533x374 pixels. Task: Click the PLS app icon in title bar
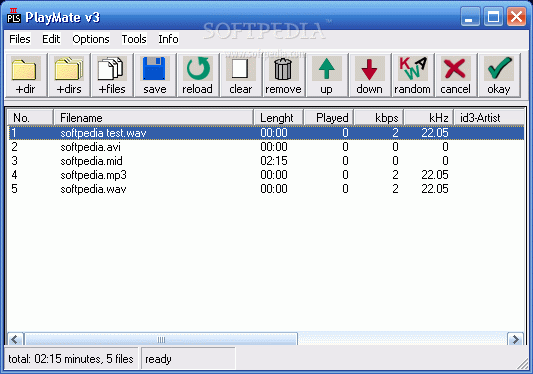14,16
